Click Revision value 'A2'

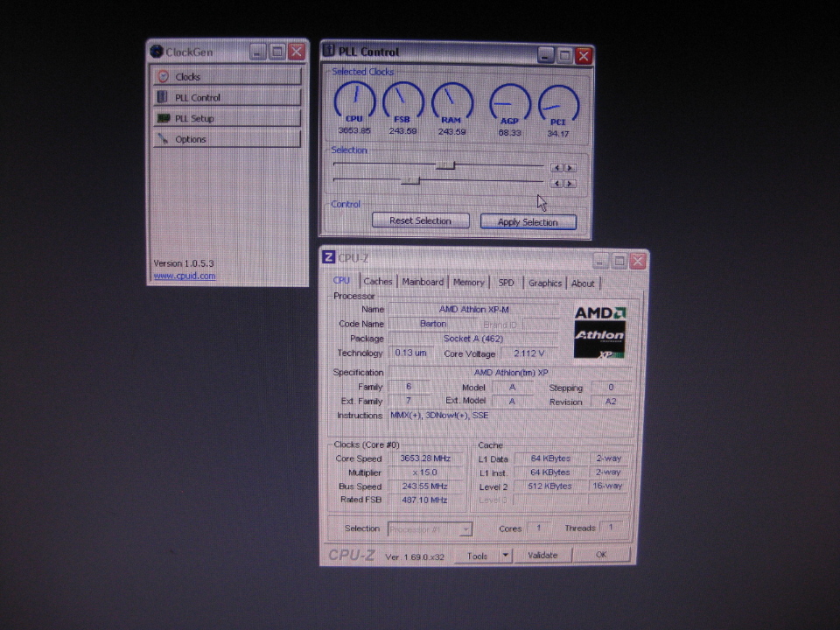coord(611,402)
